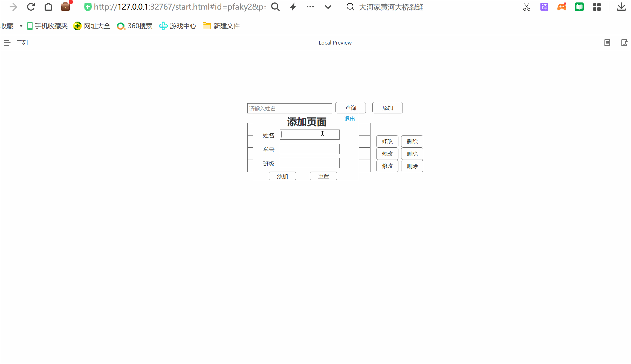The width and height of the screenshot is (631, 364).
Task: Open the three-dots more options menu
Action: click(310, 7)
